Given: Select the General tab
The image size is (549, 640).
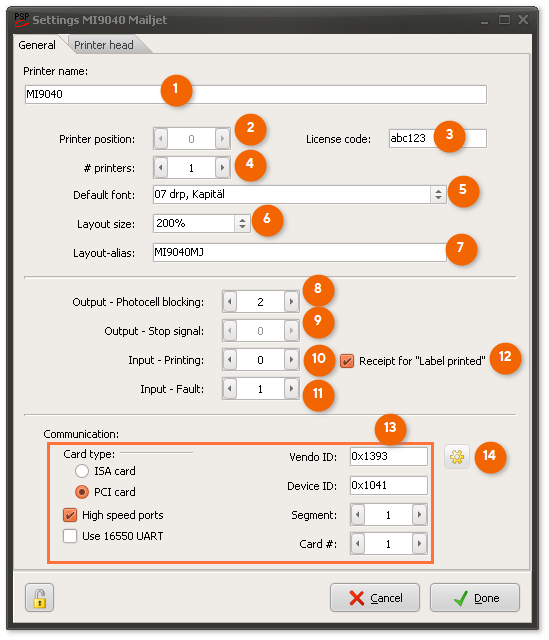Looking at the screenshot, I should pyautogui.click(x=37, y=45).
